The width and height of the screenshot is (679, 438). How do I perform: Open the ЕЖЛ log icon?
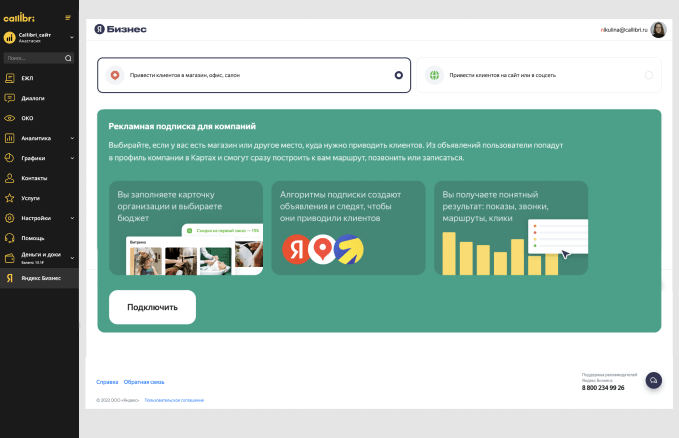coord(10,78)
